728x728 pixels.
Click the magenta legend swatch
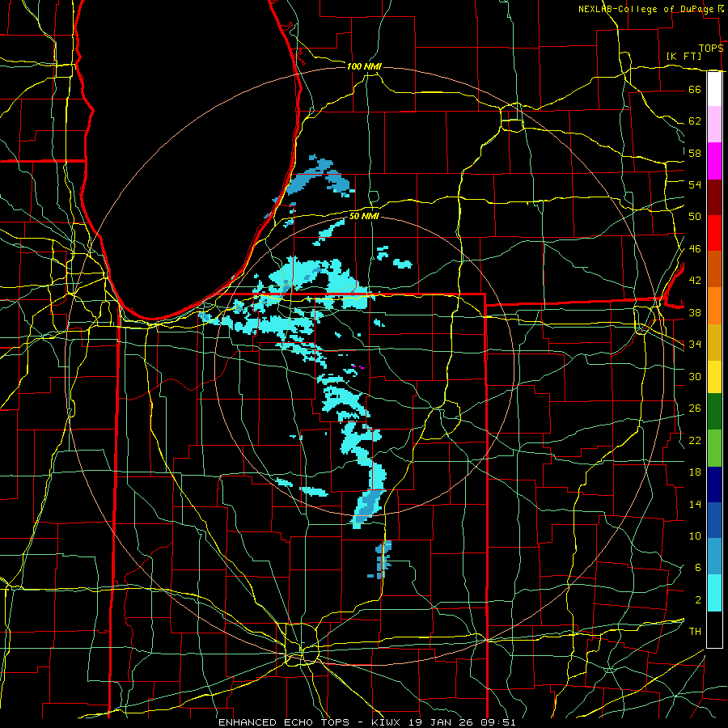pyautogui.click(x=714, y=161)
